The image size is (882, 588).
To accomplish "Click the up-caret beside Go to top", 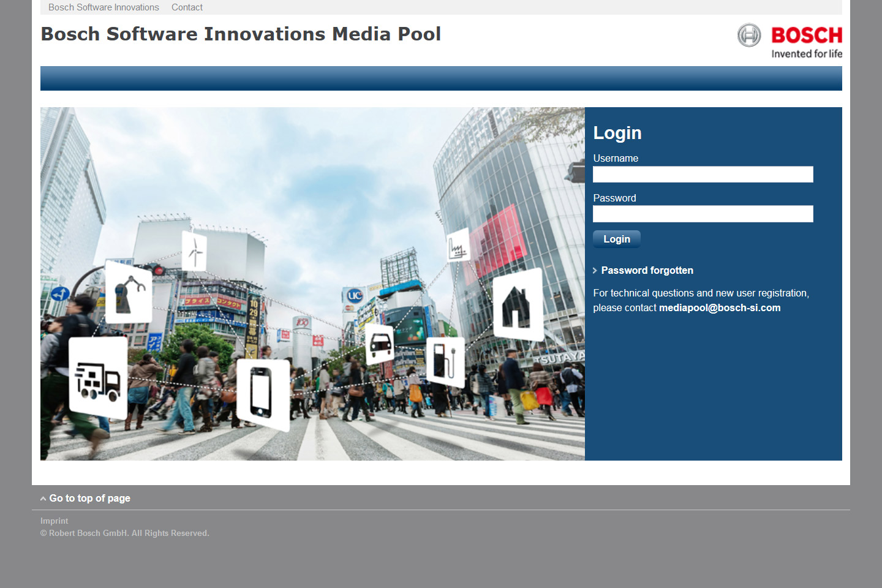I will [x=43, y=499].
